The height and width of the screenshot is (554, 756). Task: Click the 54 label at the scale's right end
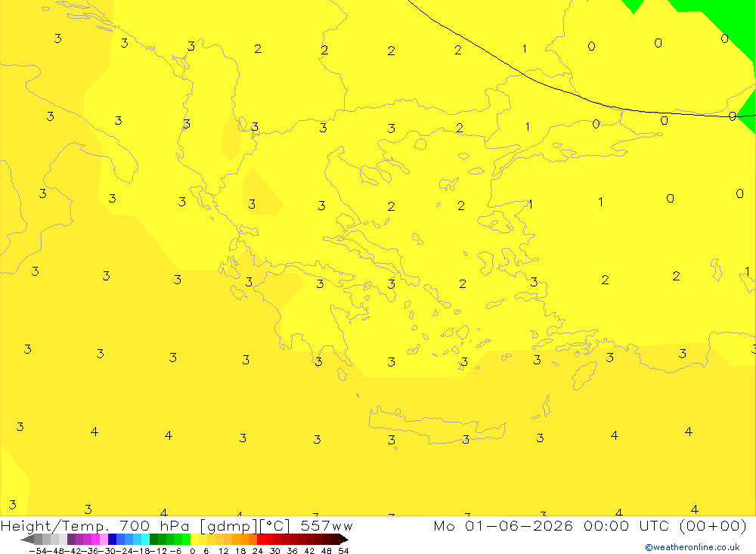(343, 551)
